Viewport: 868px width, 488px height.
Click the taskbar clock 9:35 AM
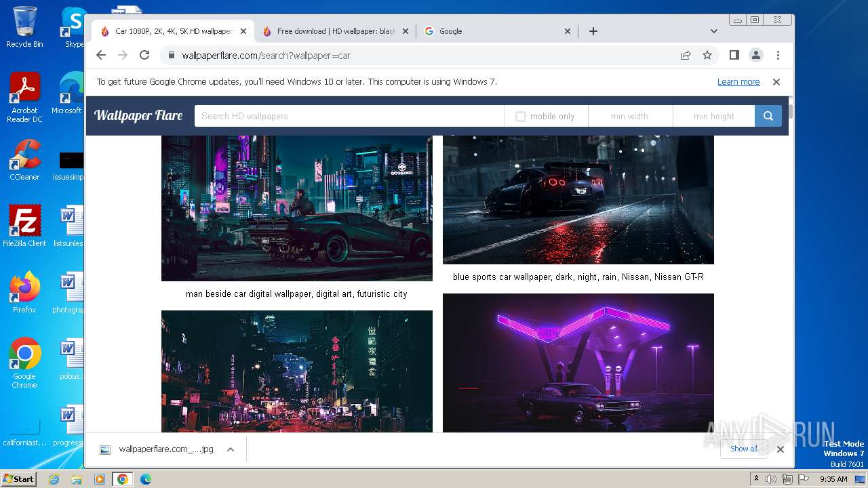point(833,479)
